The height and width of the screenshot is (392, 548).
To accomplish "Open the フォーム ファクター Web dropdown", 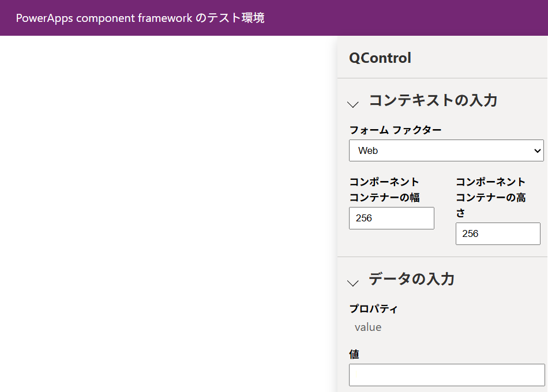I will pyautogui.click(x=446, y=150).
